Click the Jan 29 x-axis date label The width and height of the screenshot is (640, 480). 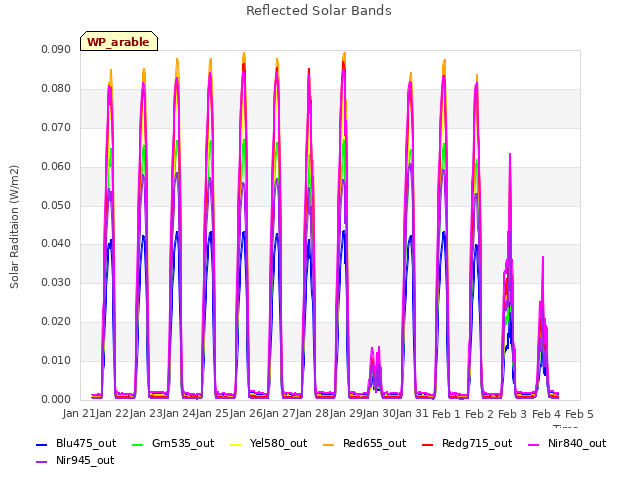(346, 414)
